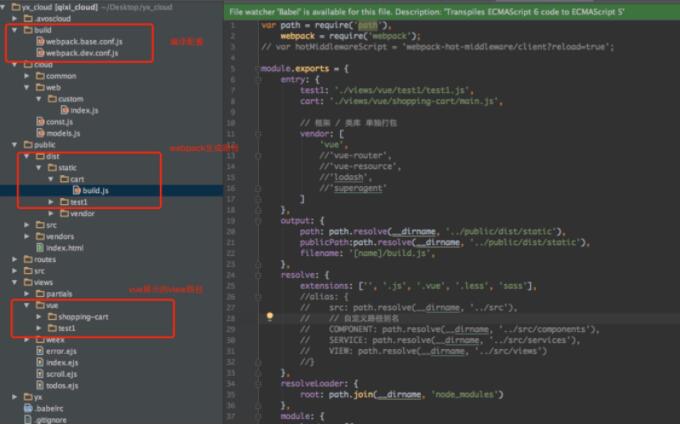Click '[name]/build.js' filename string in the code
Viewport: 680px width, 425px height.
(389, 253)
